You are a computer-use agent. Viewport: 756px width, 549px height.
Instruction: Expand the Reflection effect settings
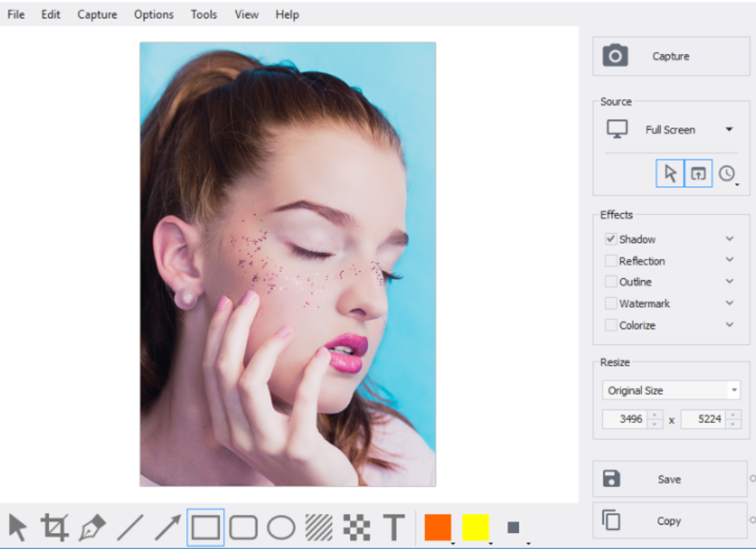coord(730,260)
